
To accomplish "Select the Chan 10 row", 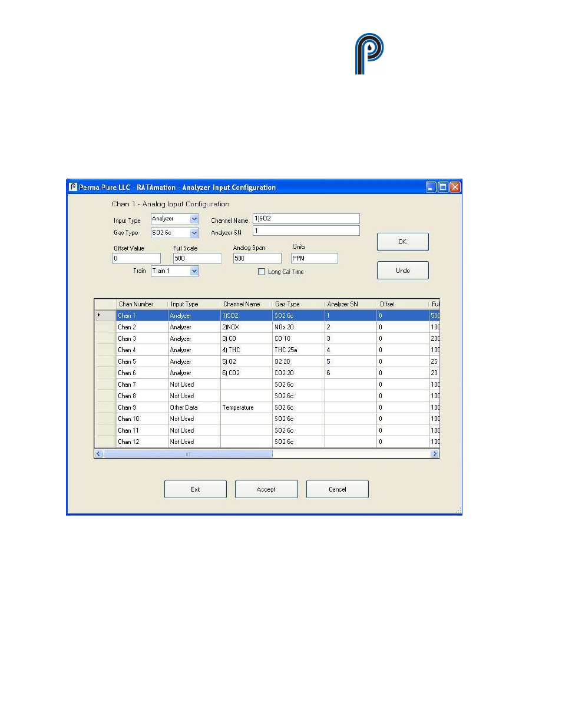I will coord(267,419).
